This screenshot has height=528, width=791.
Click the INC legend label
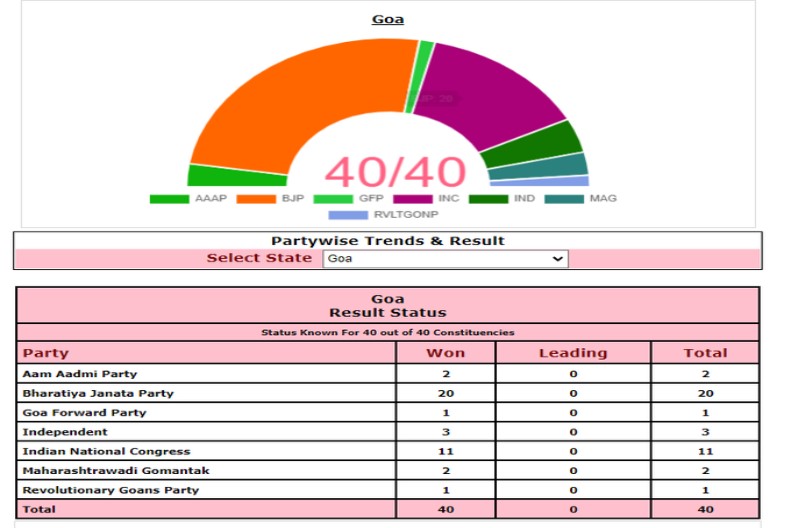tap(449, 199)
